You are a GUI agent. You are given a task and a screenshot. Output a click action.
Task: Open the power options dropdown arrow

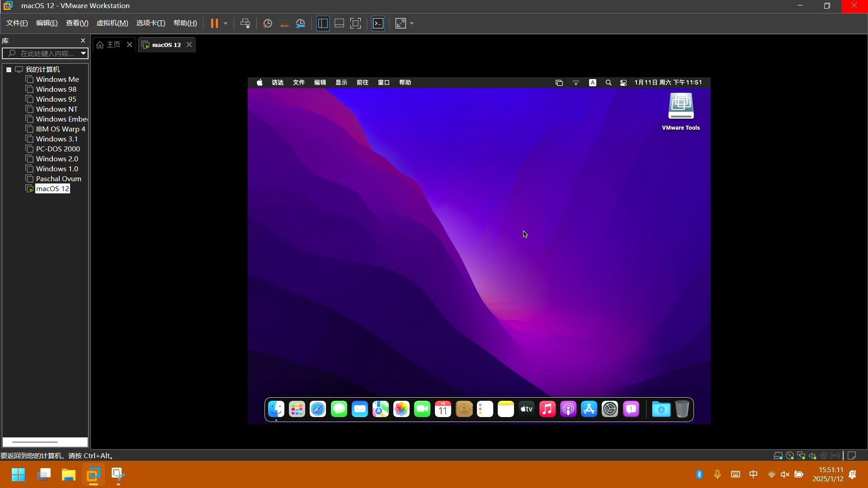[x=226, y=23]
